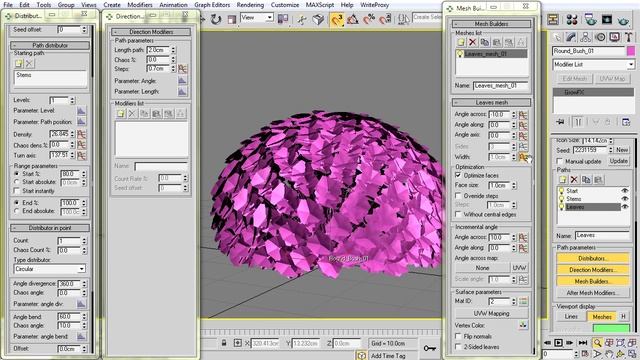Screen dimensions: 640x360
Task: Open Utilities hammer tab in command panel
Action: tap(629, 37)
